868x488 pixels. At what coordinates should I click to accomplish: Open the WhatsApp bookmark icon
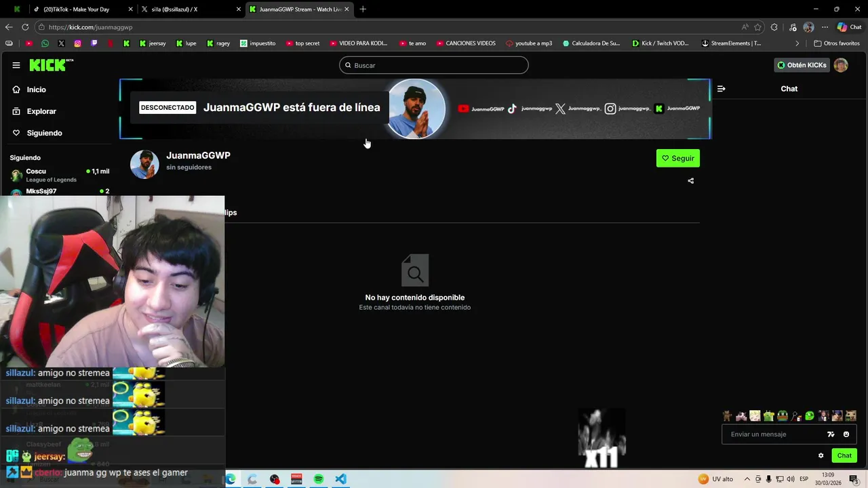(x=45, y=43)
